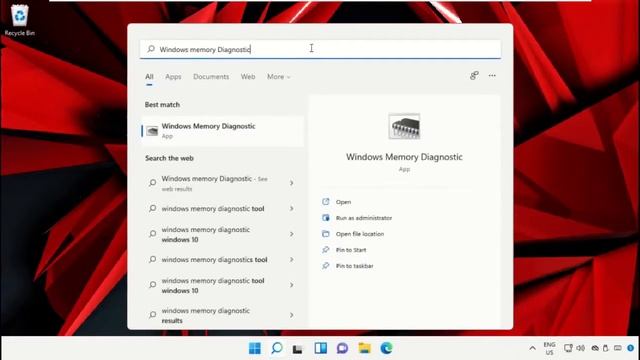Click the Pin to Start pin icon
This screenshot has height=360, width=640.
(326, 249)
